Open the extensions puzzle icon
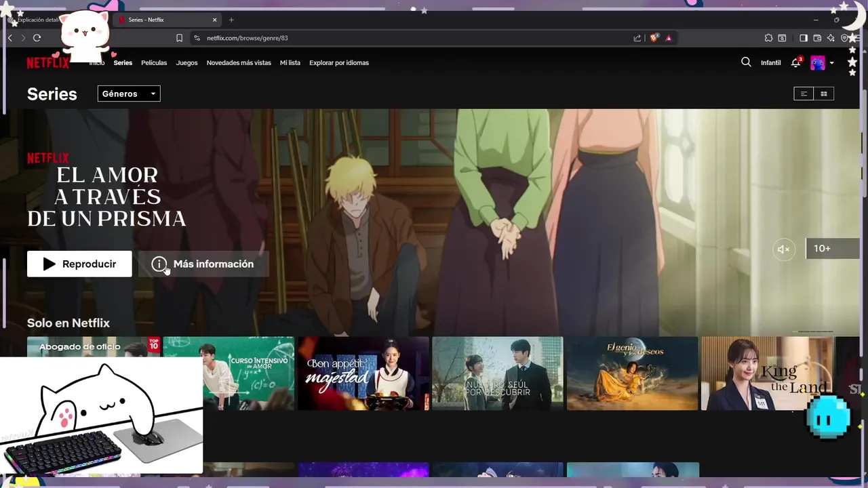Screen dimensions: 868x488 [768, 38]
